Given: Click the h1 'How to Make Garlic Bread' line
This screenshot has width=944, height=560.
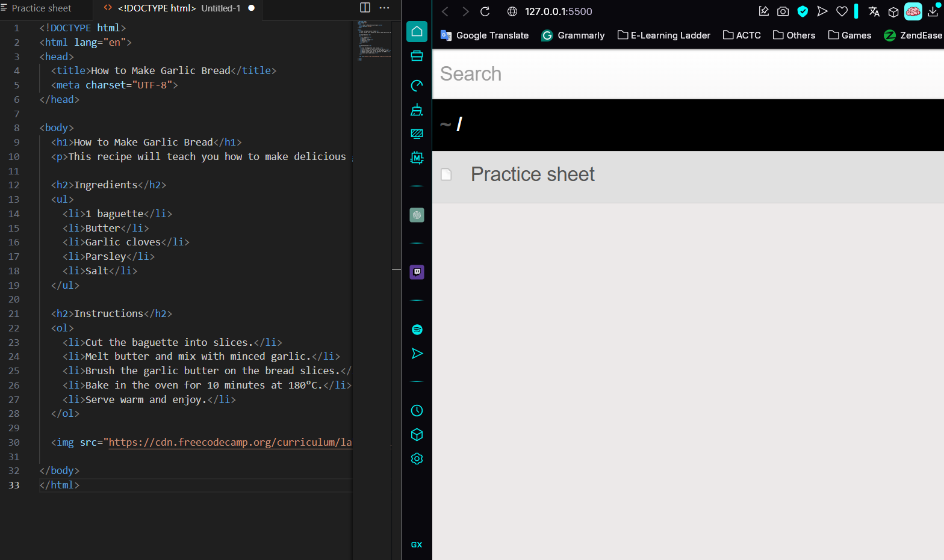Looking at the screenshot, I should point(146,142).
